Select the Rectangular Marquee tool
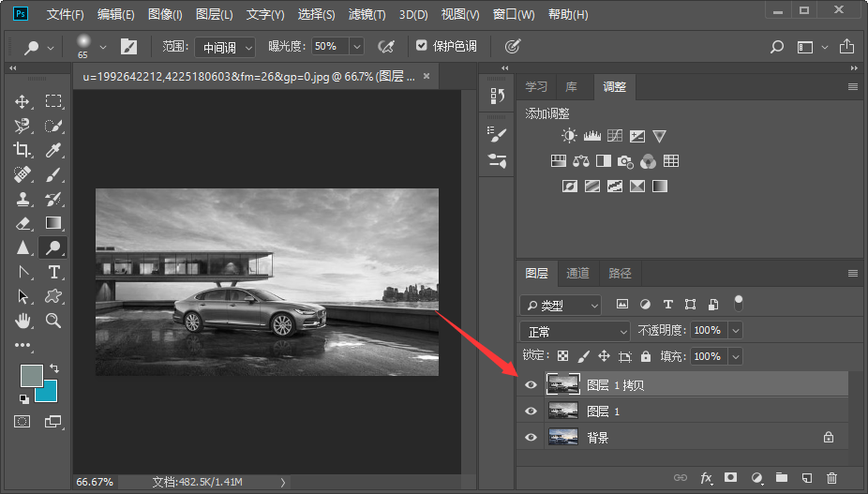 coord(53,101)
